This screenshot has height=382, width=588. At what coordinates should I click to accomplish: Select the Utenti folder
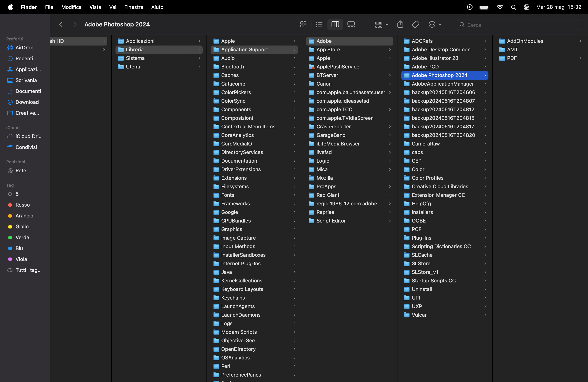pyautogui.click(x=159, y=67)
